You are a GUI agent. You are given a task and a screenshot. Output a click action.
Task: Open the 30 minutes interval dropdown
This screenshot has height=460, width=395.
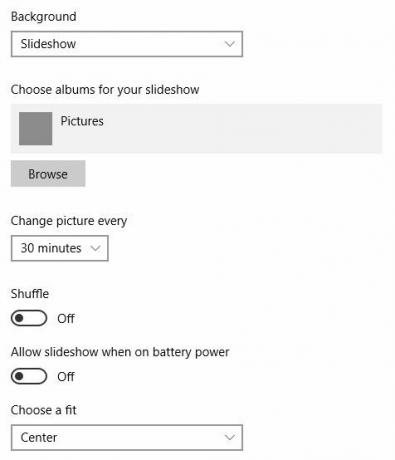[60, 248]
